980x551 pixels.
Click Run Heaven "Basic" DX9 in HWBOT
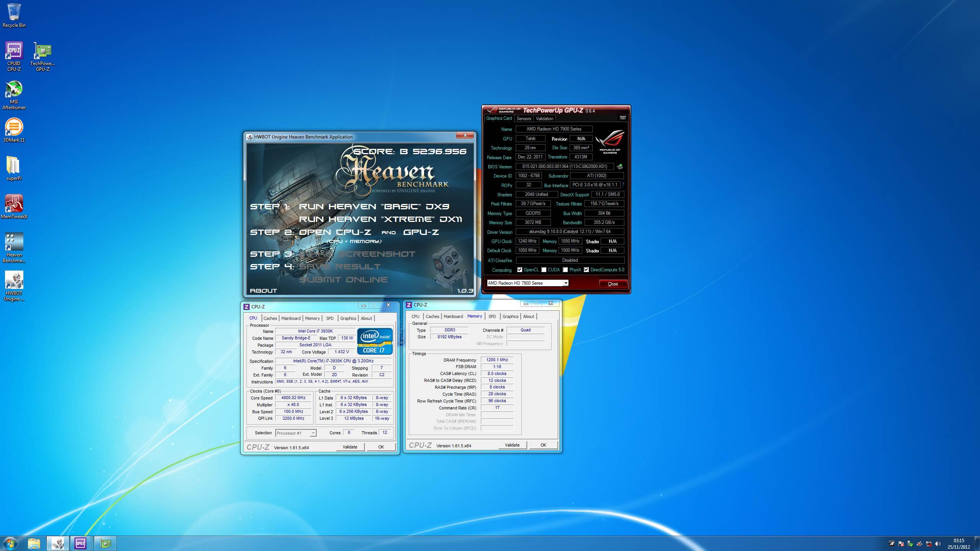point(374,207)
